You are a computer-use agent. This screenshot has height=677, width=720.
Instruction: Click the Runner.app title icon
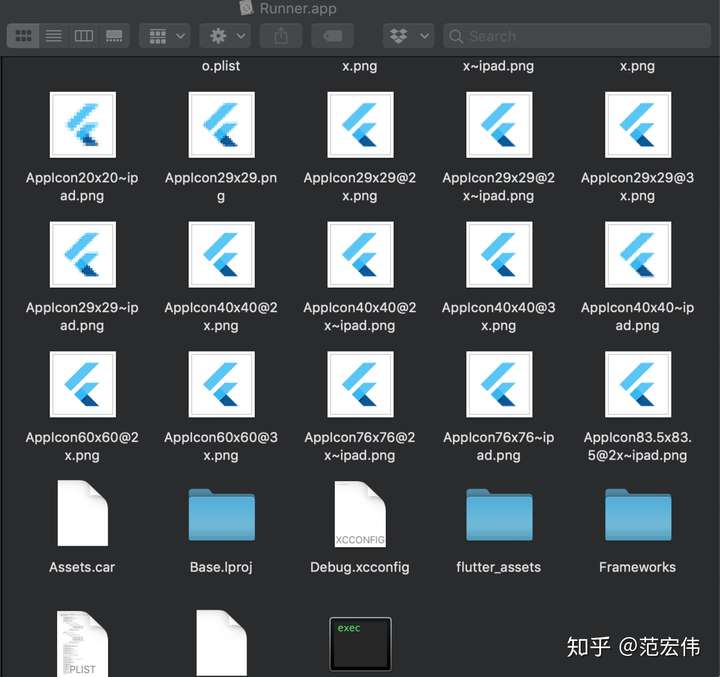247,8
